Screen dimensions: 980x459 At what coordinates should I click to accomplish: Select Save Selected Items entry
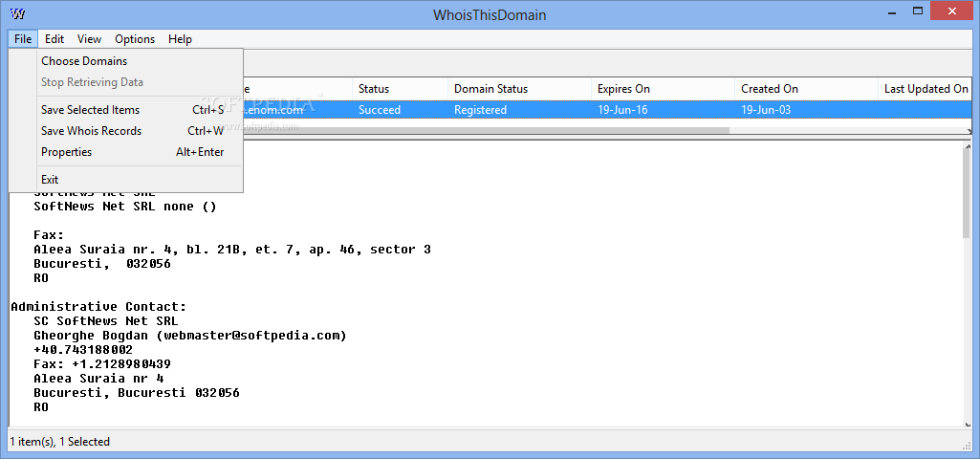point(125,109)
